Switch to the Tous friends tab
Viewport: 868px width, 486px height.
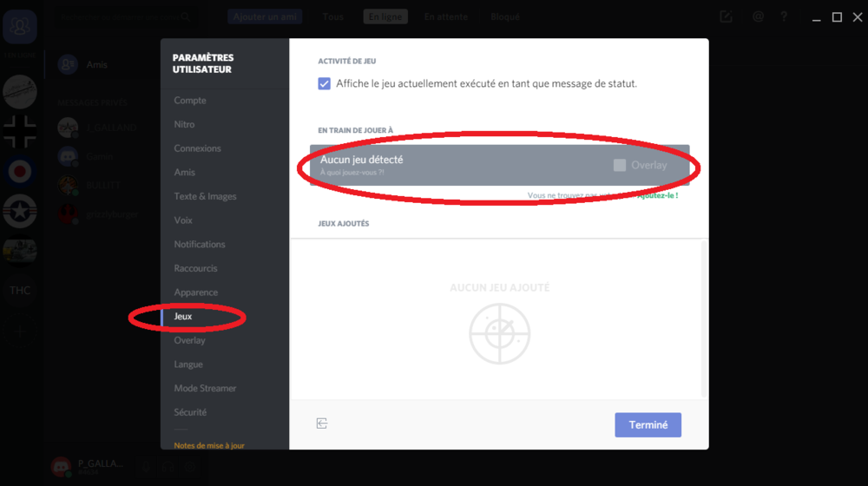(x=332, y=16)
